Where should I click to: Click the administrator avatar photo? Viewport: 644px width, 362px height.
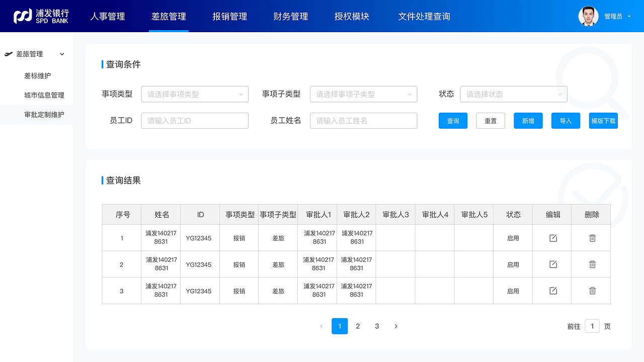pyautogui.click(x=588, y=16)
